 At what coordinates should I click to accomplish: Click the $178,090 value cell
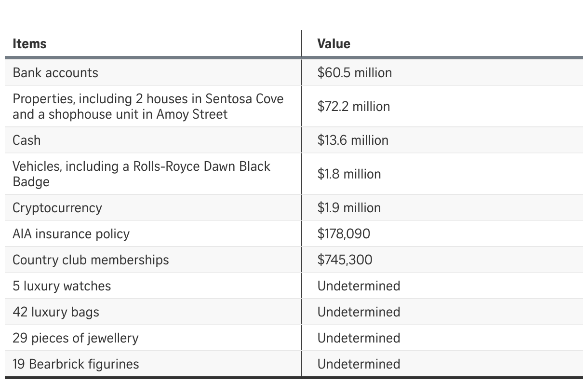click(344, 234)
